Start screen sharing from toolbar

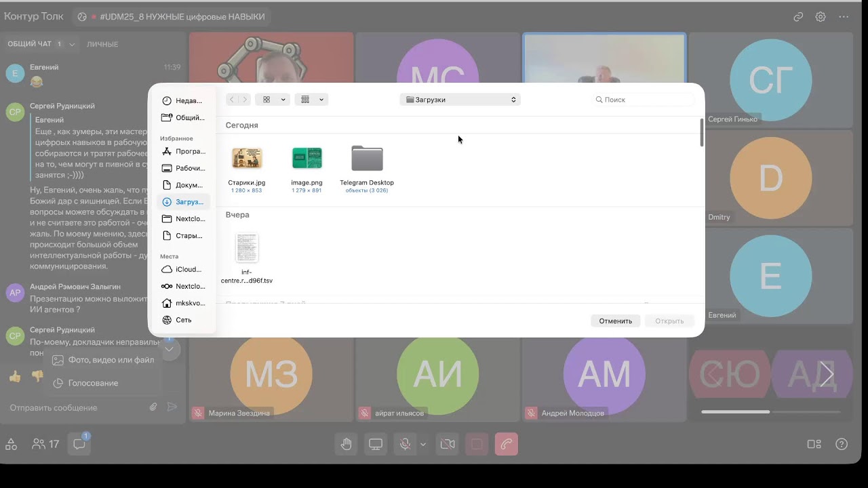tap(376, 444)
